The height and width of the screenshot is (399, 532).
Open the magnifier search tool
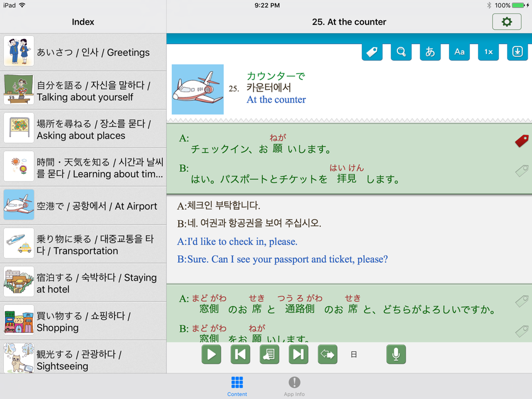(401, 52)
